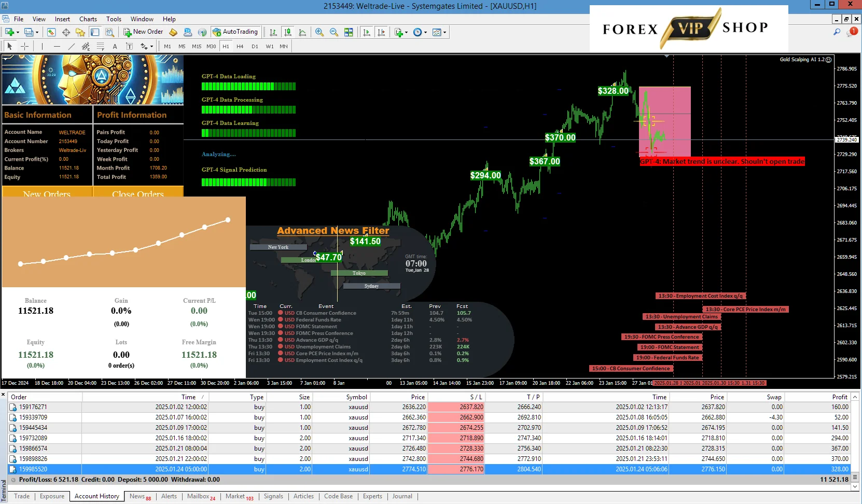Image resolution: width=862 pixels, height=504 pixels.
Task: Click the $328.00 profit label on chart
Action: point(613,91)
